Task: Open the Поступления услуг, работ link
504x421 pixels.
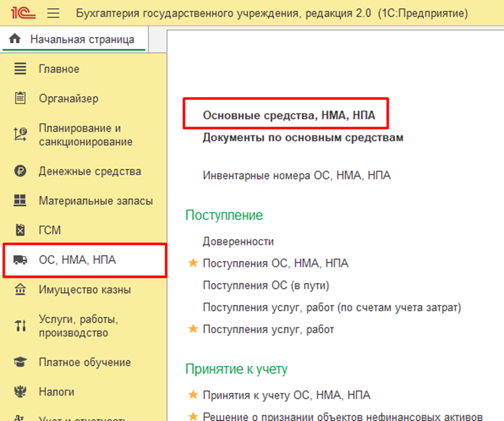Action: pos(269,330)
